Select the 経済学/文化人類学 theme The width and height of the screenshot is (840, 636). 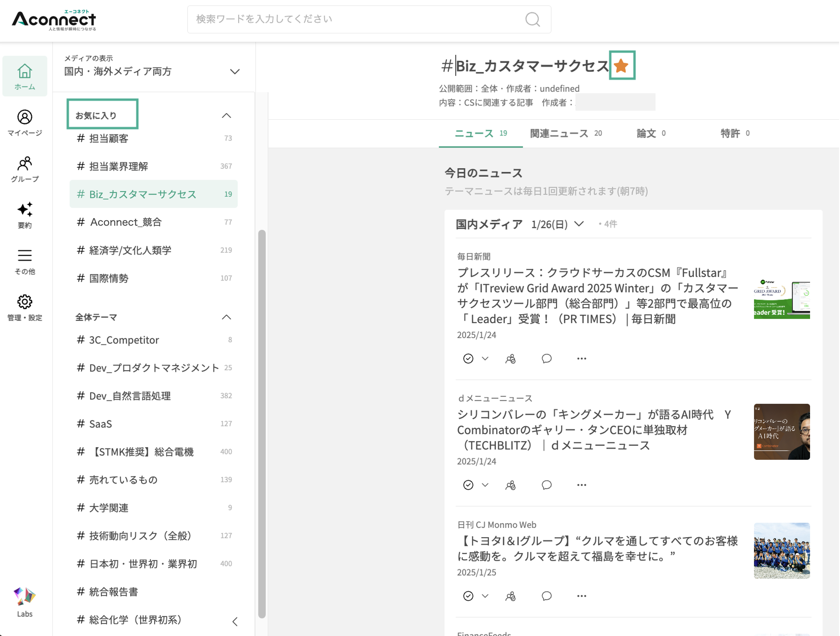(153, 250)
